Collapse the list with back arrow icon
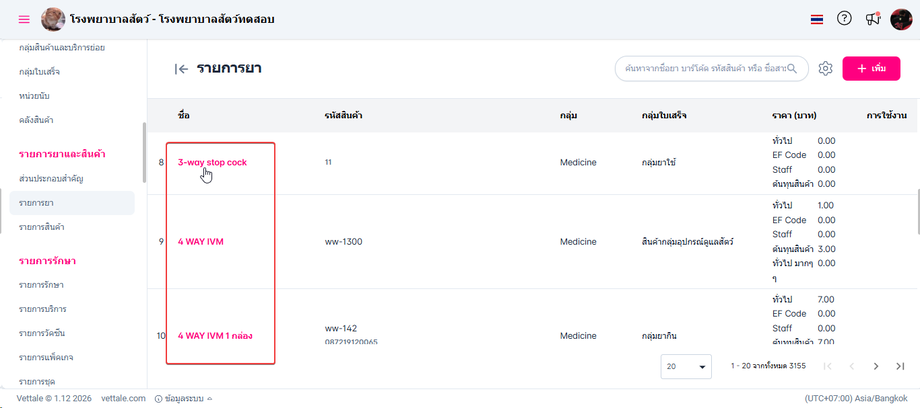This screenshot has width=920, height=408. coord(181,68)
